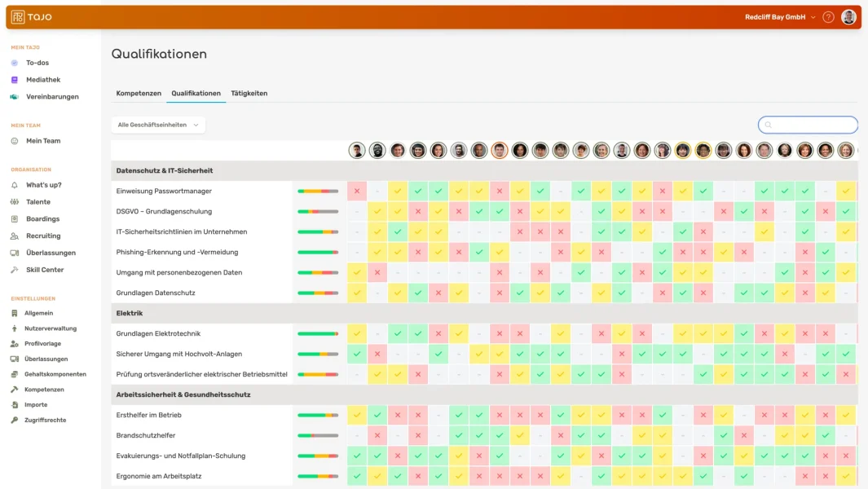Open the Alle Geschäftseinheiten filter dropdown
868x489 pixels.
pyautogui.click(x=158, y=126)
